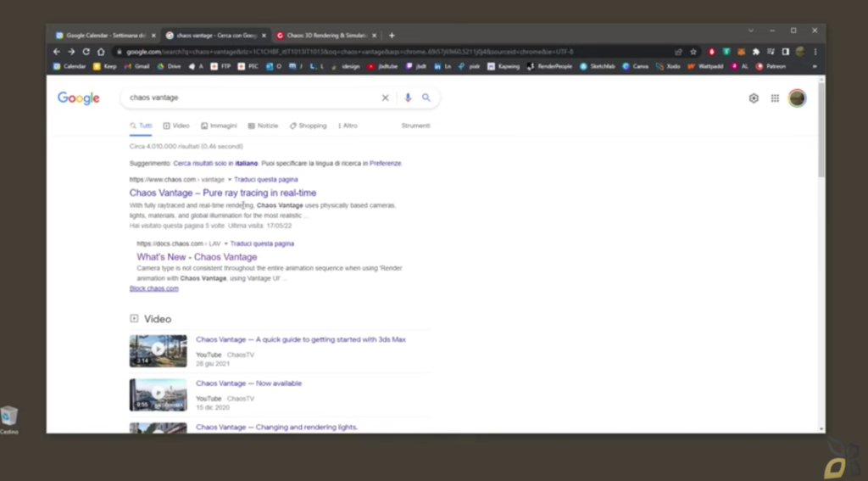
Task: Open the Keep bookmark
Action: [x=104, y=66]
